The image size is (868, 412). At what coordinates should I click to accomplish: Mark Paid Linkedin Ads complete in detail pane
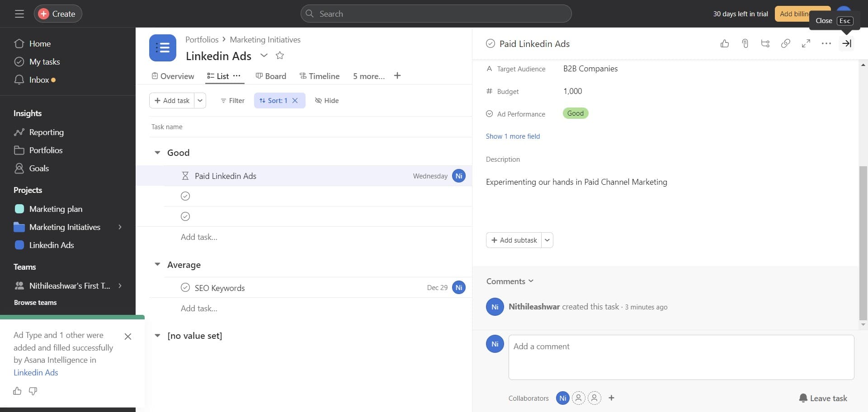[x=490, y=43]
